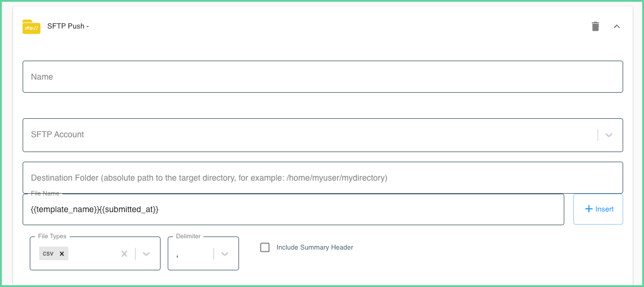Click the Include Summary Header label text
644x287 pixels.
click(315, 247)
